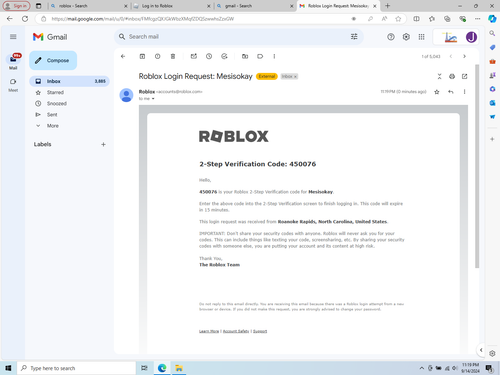Add Edge sidebar app plus icon

click(492, 139)
